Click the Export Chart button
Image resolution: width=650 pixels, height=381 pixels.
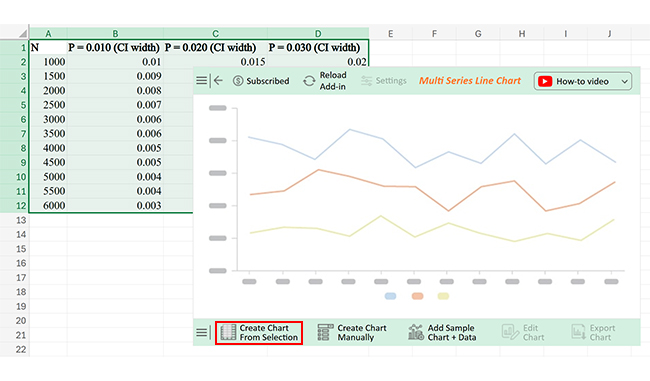(x=593, y=332)
